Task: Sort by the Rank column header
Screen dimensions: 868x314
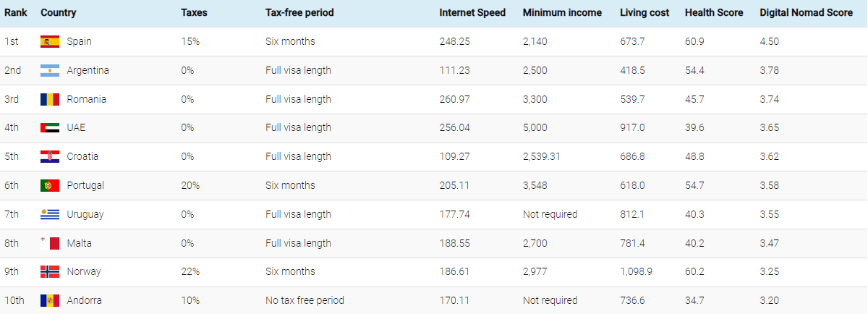Action: click(x=16, y=13)
